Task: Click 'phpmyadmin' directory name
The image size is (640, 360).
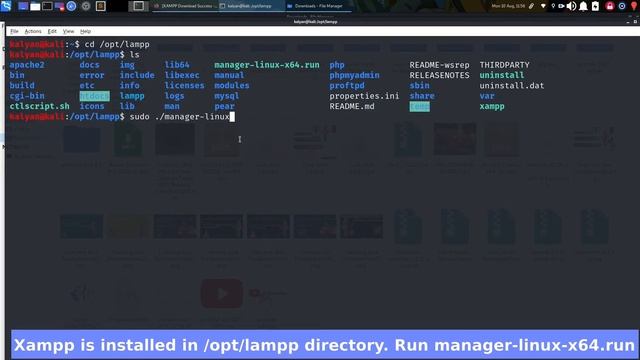Action: click(354, 75)
